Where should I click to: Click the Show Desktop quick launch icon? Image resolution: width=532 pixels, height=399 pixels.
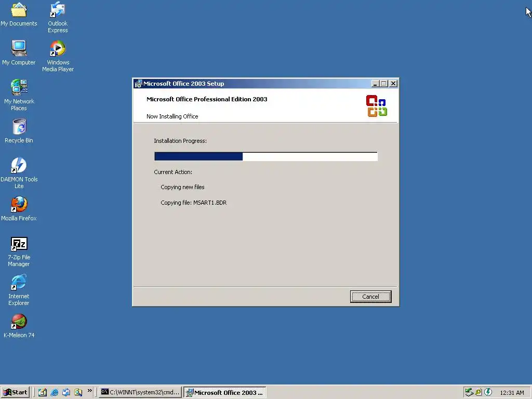click(x=43, y=392)
